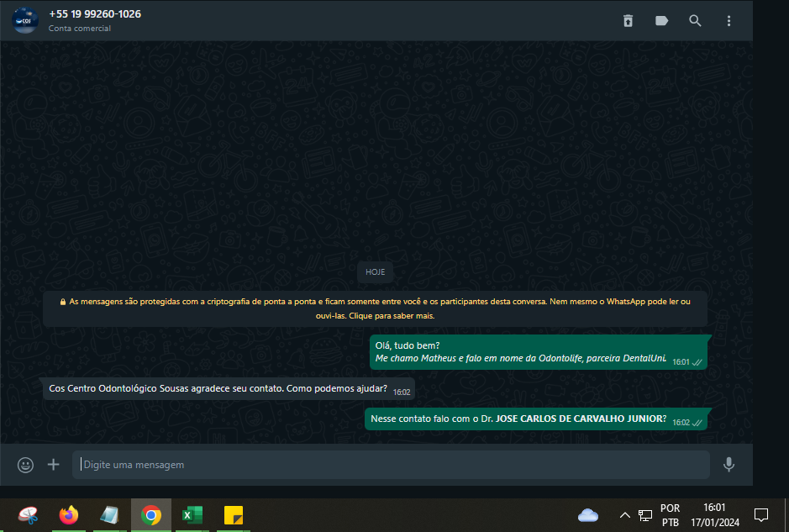
Task: Select the 'Cos Centro Odontológico Sousas' reply message
Action: click(229, 388)
